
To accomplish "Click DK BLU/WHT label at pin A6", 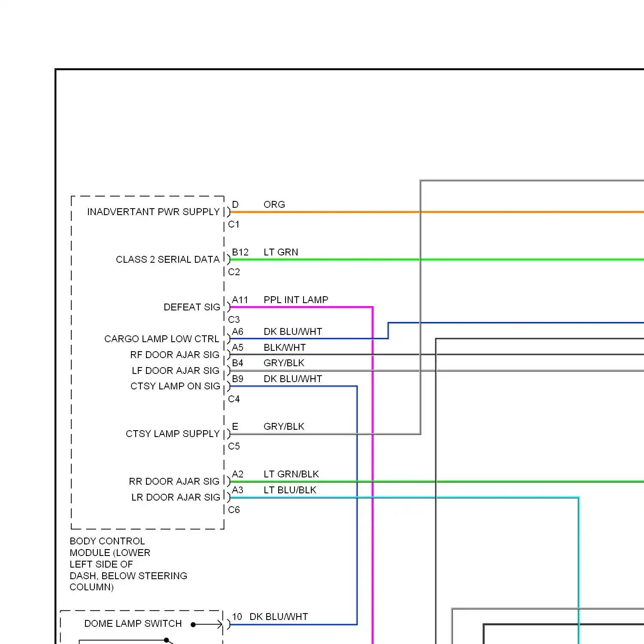I will pyautogui.click(x=293, y=332).
